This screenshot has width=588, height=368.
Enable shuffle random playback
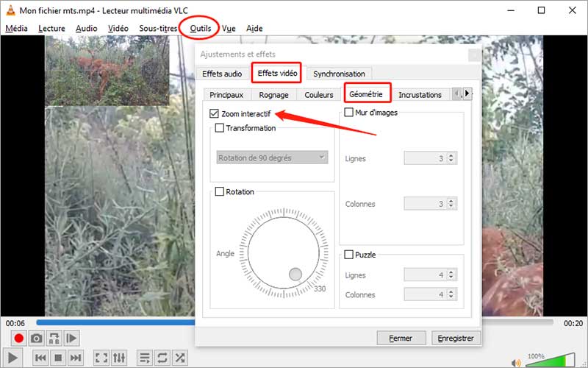[179, 358]
